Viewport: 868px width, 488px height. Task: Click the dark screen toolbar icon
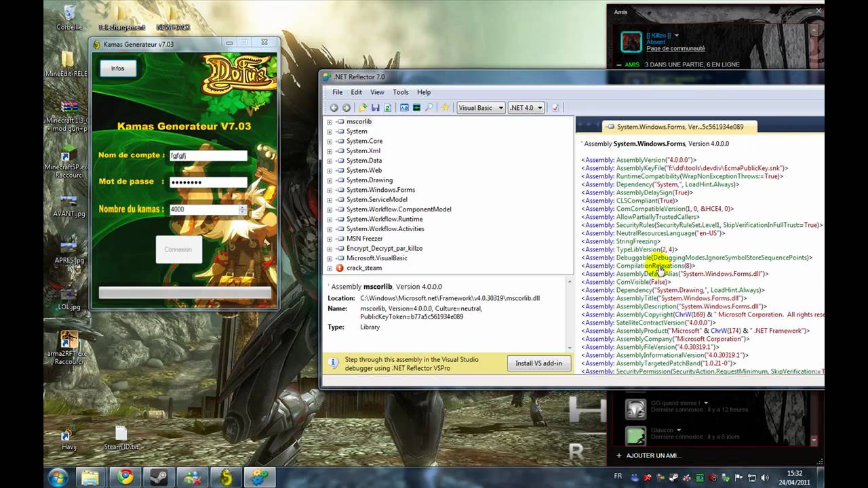(416, 108)
